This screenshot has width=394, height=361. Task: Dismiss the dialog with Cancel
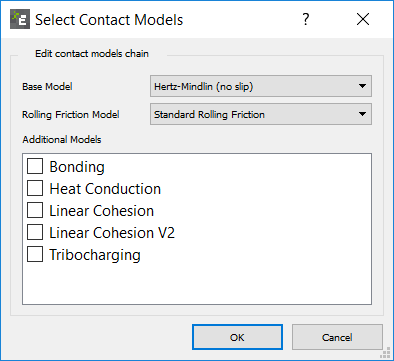point(337,337)
